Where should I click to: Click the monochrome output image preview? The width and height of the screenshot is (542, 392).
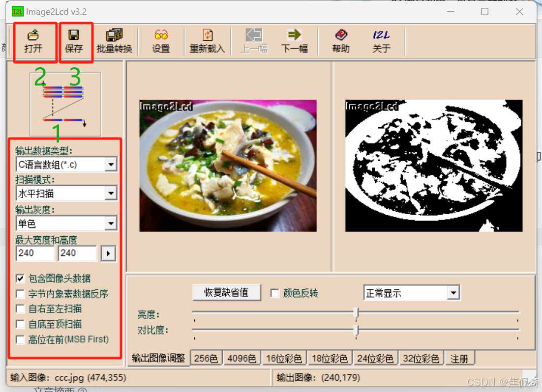coord(434,166)
